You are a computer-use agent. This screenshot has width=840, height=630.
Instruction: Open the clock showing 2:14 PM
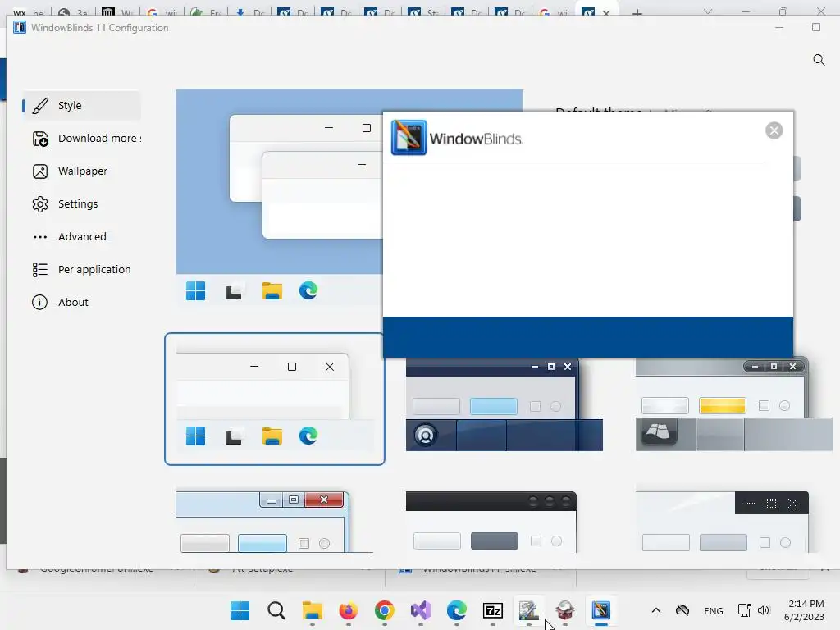[x=804, y=610]
